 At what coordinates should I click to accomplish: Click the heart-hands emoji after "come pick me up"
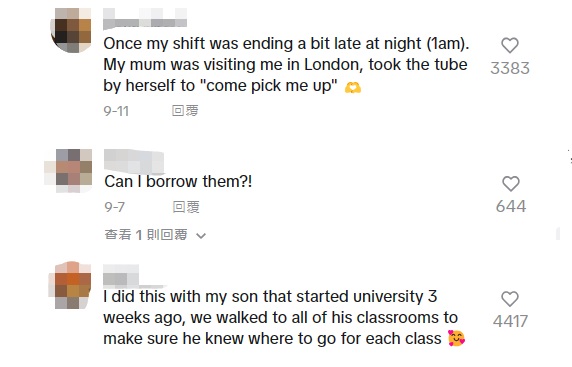pos(353,87)
